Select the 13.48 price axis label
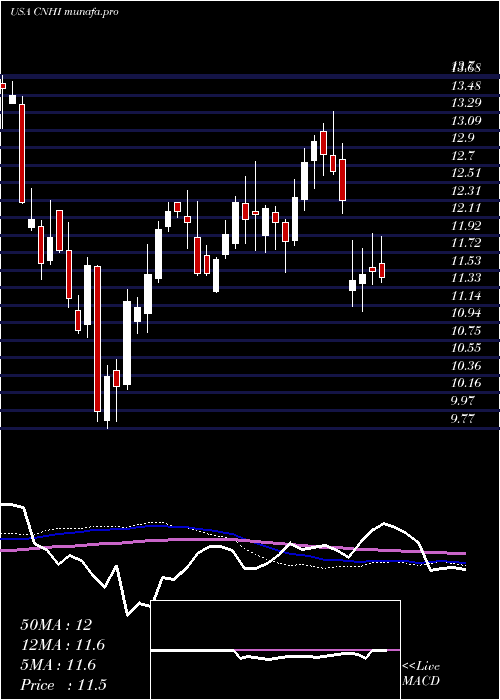This screenshot has height=700, width=500. coord(466,85)
